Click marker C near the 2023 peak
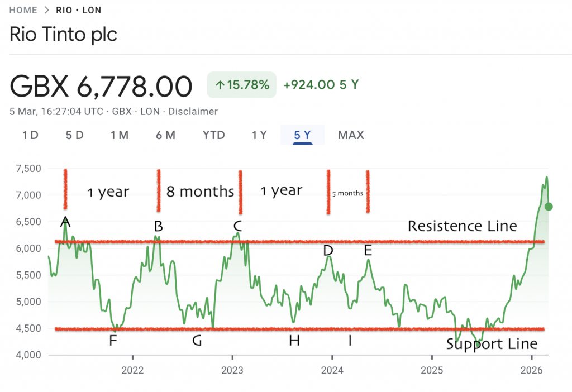Viewport: 572px width, 392px height. pos(239,226)
